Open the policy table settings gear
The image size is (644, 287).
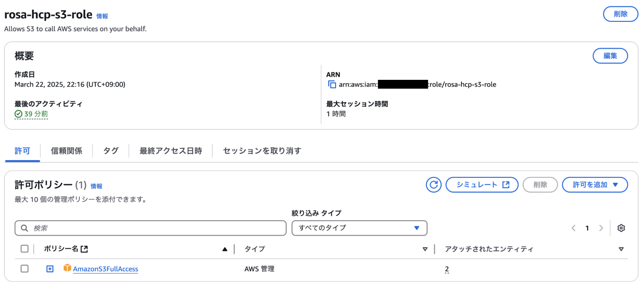(621, 228)
